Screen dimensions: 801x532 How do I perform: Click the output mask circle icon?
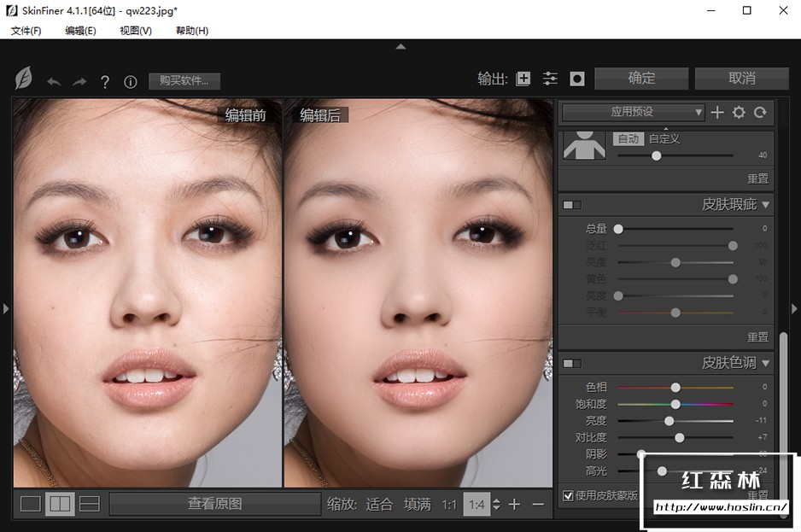point(577,79)
